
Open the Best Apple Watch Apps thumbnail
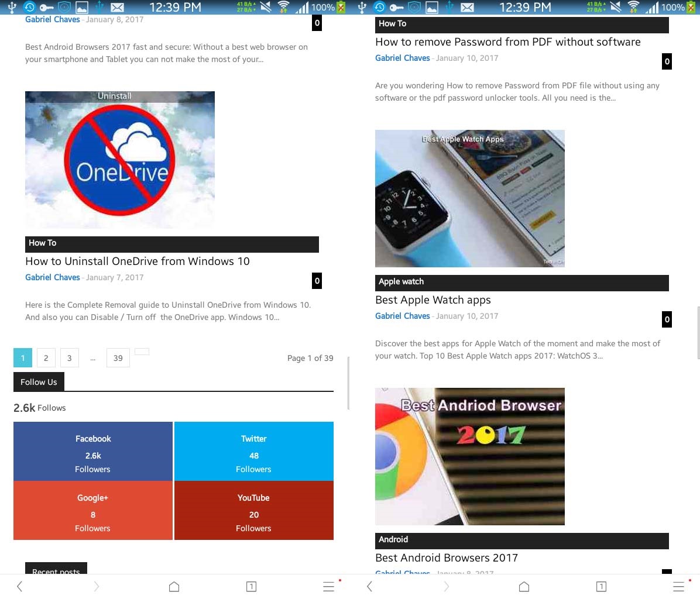(x=469, y=198)
